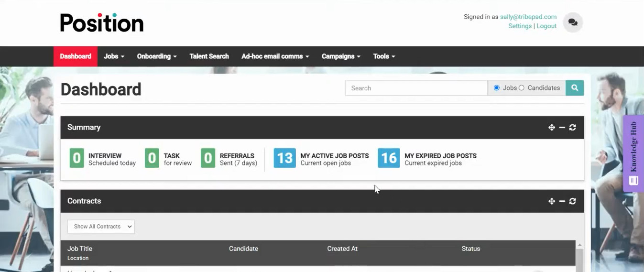The width and height of the screenshot is (644, 272).
Task: Open My Active Job Posts
Action: click(x=335, y=156)
